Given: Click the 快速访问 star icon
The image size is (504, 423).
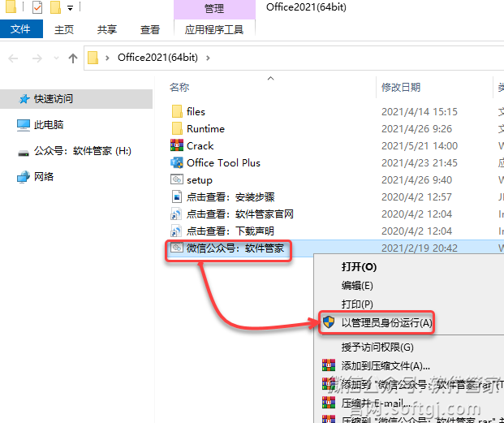Looking at the screenshot, I should (x=24, y=99).
